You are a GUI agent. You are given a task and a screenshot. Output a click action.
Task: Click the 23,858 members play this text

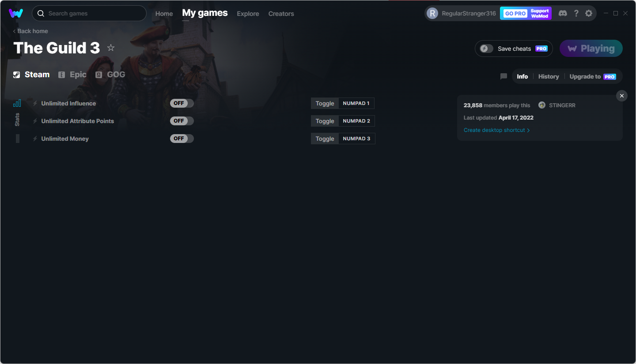coord(497,105)
